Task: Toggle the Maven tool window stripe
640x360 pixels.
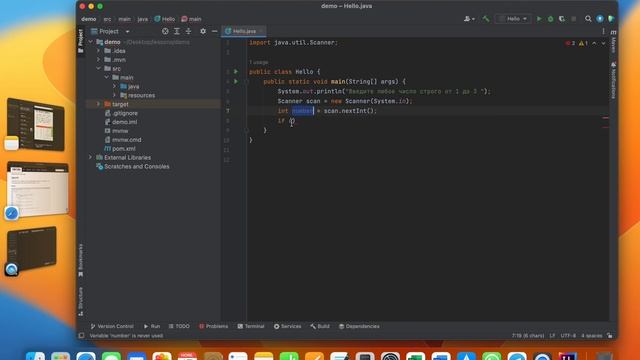Action: coord(613,42)
